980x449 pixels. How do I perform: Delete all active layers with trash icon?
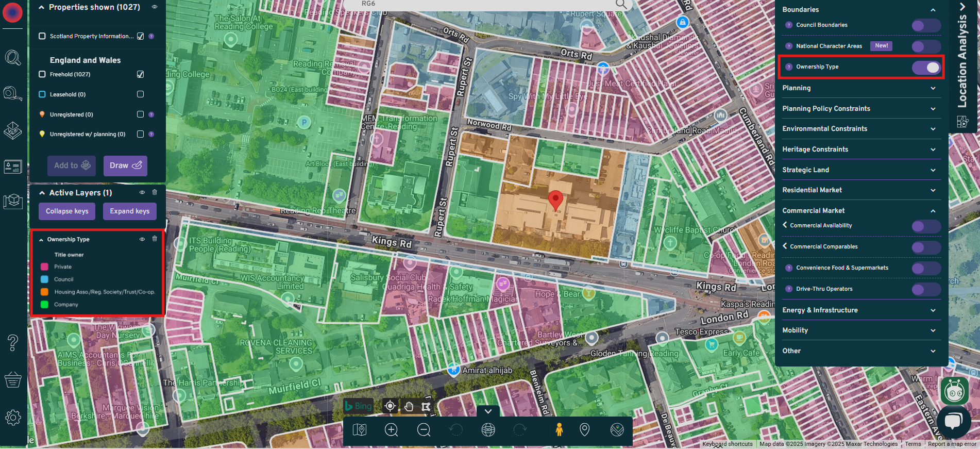tap(155, 192)
